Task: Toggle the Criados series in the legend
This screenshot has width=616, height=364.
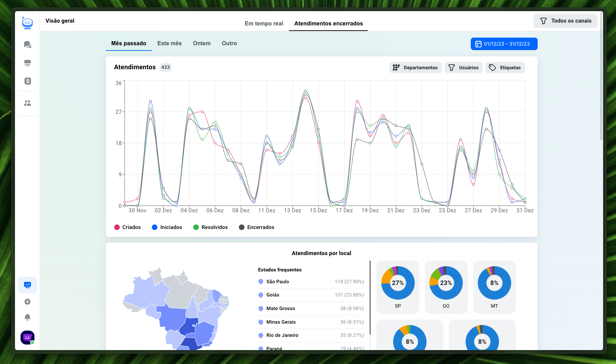Action: tap(127, 227)
